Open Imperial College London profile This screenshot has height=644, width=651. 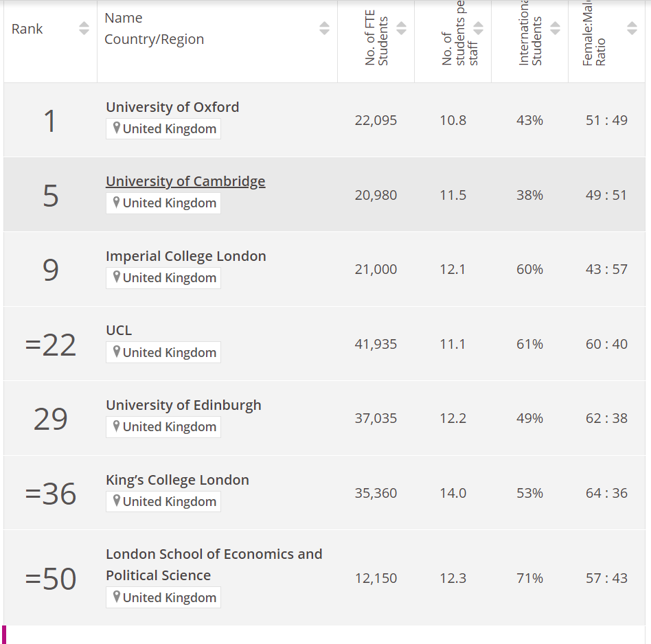point(185,256)
